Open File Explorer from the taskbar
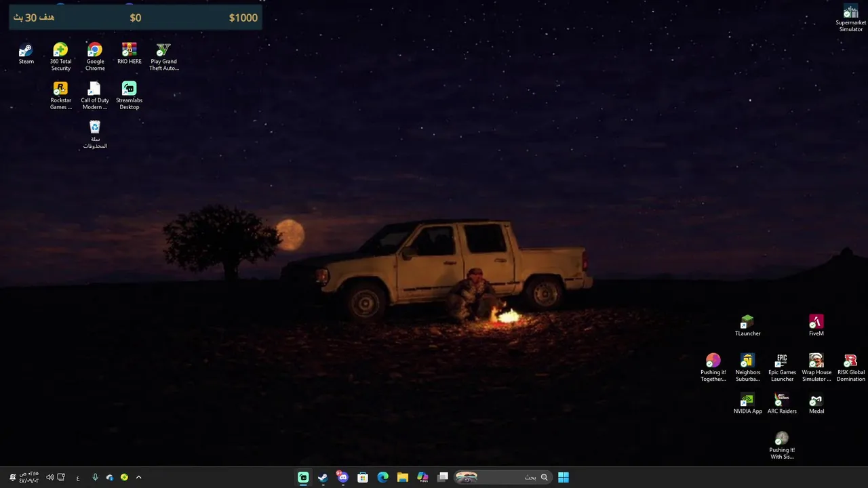Image resolution: width=868 pixels, height=488 pixels. coord(402,477)
